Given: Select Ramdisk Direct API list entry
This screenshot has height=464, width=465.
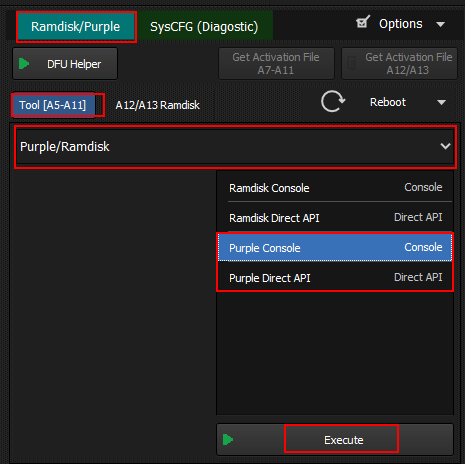Looking at the screenshot, I should tap(335, 217).
